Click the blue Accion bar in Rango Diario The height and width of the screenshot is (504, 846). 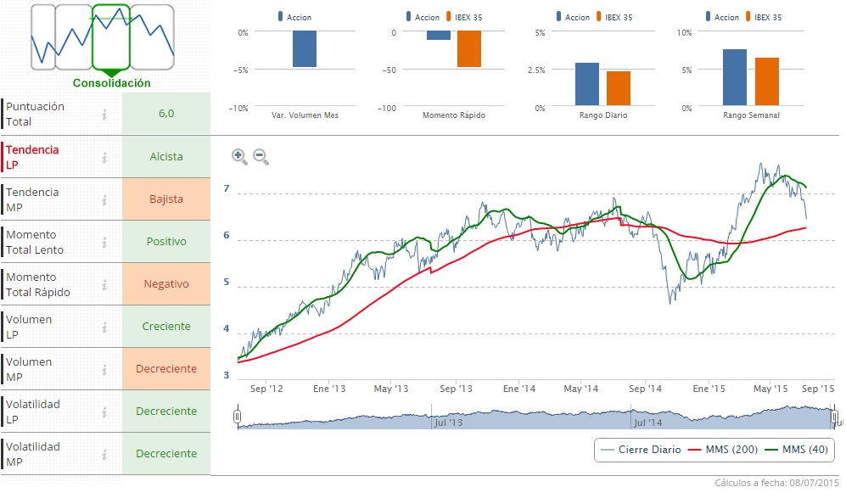click(587, 83)
